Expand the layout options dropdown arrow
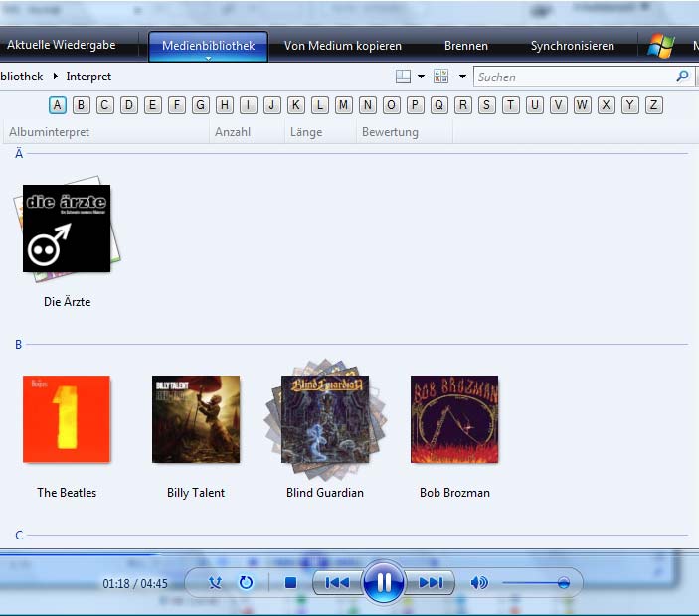699x616 pixels. 421,77
